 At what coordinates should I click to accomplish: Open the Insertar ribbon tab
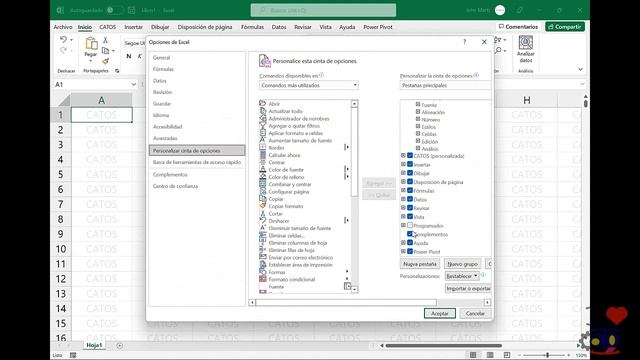(133, 27)
